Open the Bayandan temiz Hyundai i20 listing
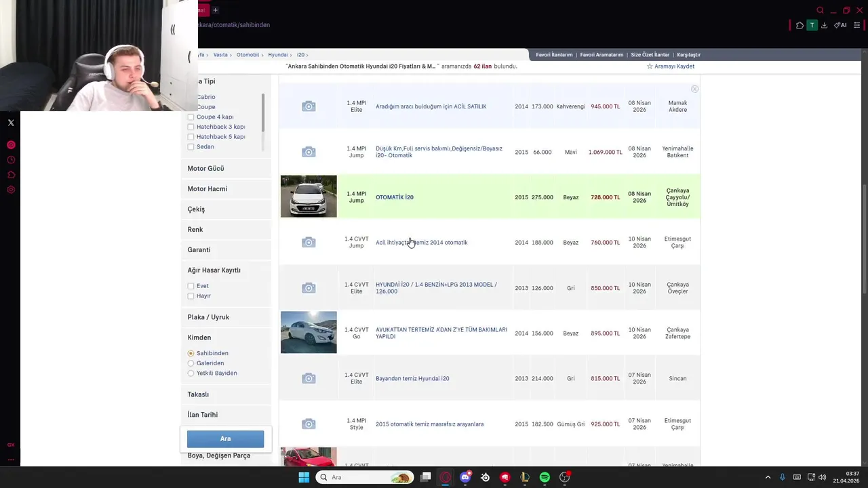Viewport: 868px width, 488px height. click(x=412, y=379)
